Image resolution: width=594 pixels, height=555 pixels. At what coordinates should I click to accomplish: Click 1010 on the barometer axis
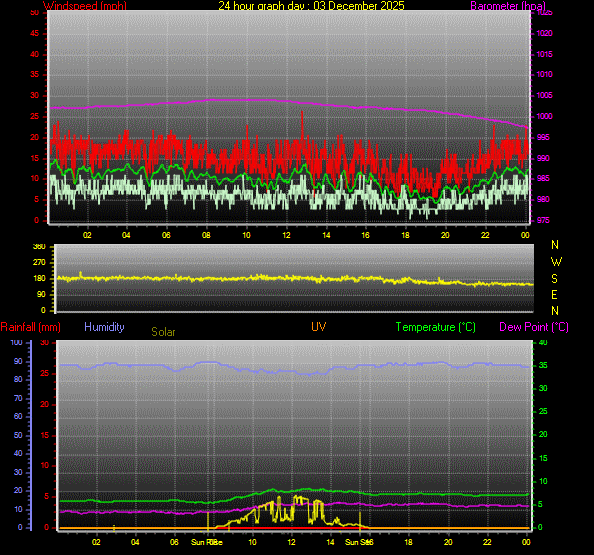(x=544, y=74)
